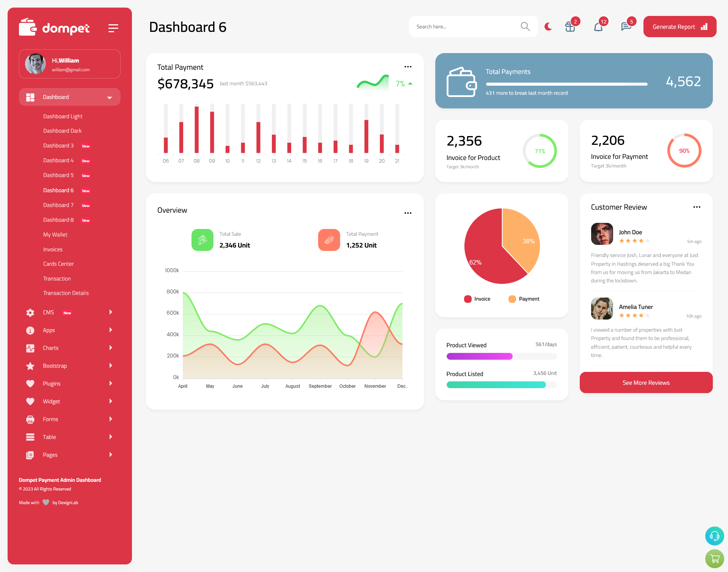
Task: Click the search magnifier icon
Action: coord(525,26)
